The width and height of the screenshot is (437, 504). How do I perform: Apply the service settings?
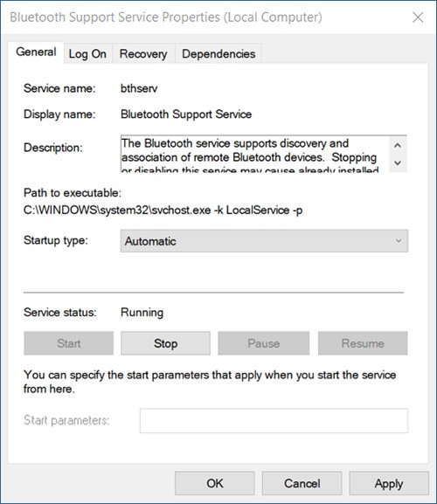(389, 483)
